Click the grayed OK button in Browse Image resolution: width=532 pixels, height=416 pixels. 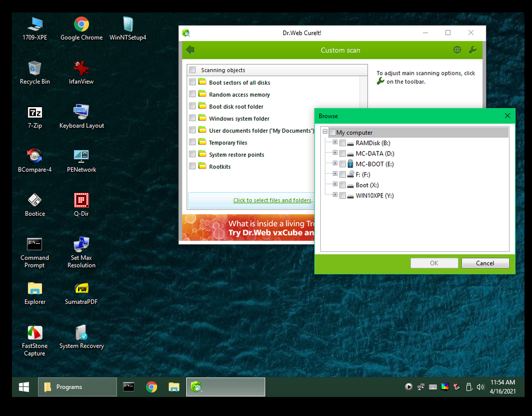click(x=434, y=263)
